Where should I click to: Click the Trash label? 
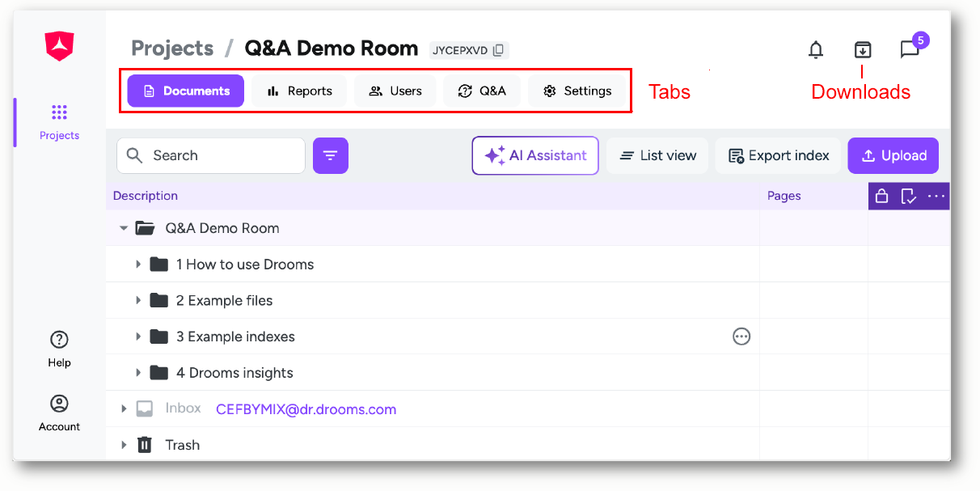coord(183,445)
